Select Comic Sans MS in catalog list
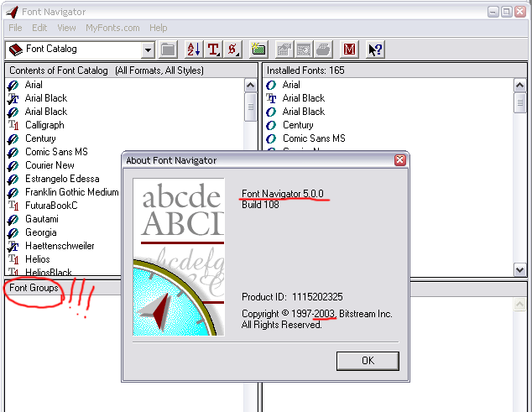Screen dimensions: 532x412 point(56,152)
